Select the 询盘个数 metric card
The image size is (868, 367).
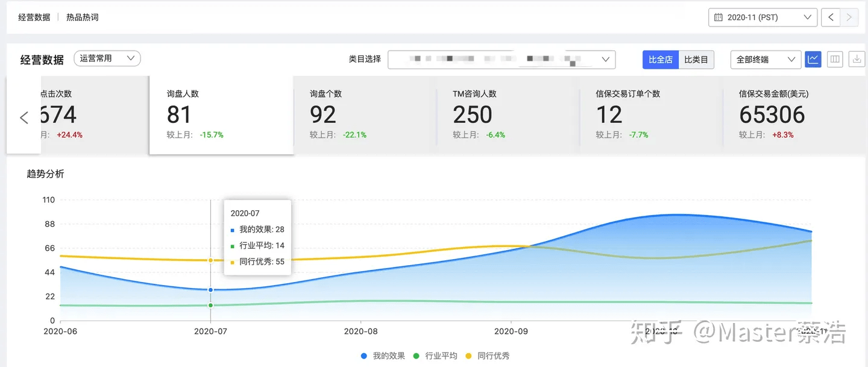point(365,113)
